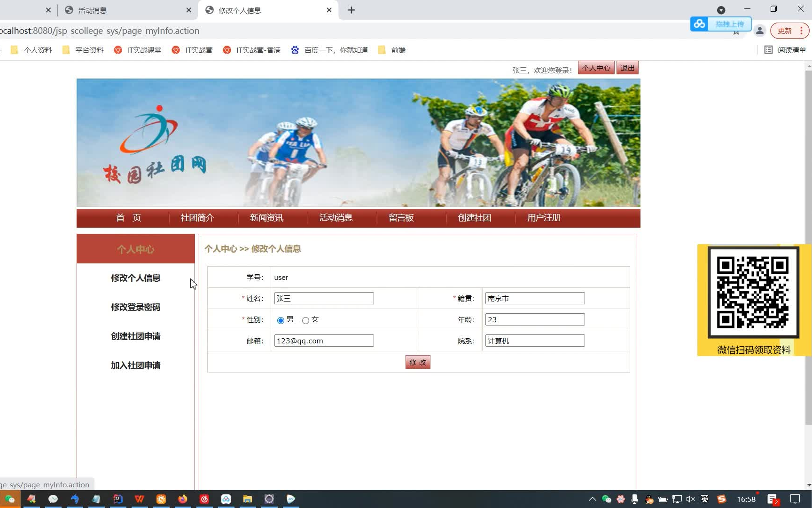Open Firefox from the taskbar
This screenshot has height=508, width=812.
pyautogui.click(x=182, y=500)
